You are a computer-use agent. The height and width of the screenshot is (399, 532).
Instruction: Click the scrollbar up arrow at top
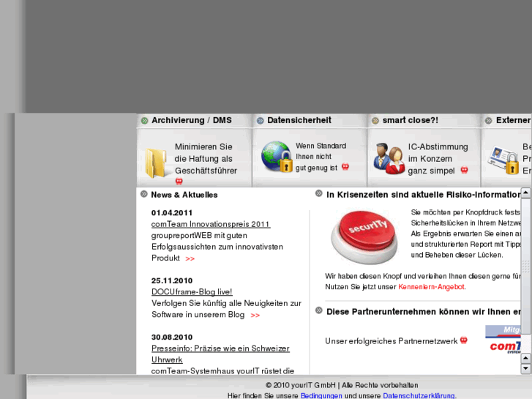(x=525, y=193)
